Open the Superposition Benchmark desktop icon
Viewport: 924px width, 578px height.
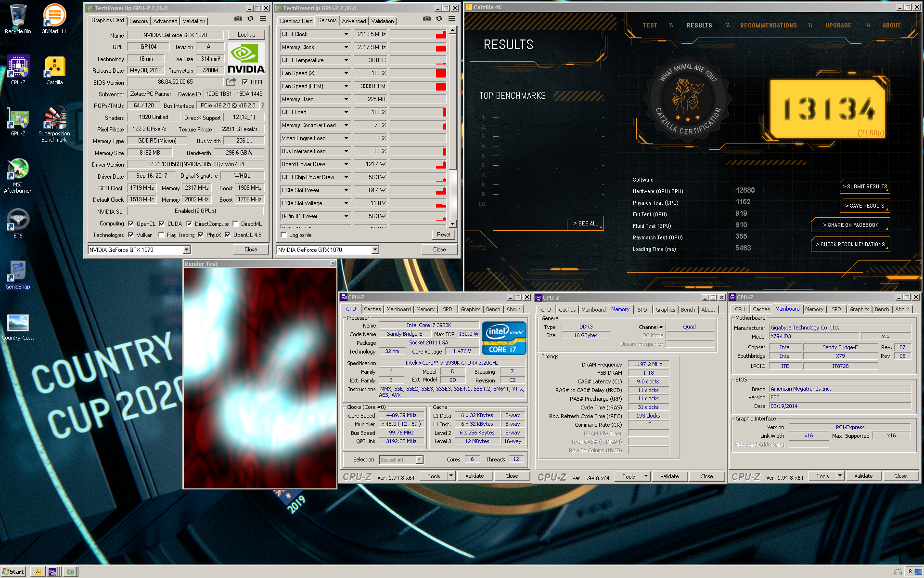(54, 124)
